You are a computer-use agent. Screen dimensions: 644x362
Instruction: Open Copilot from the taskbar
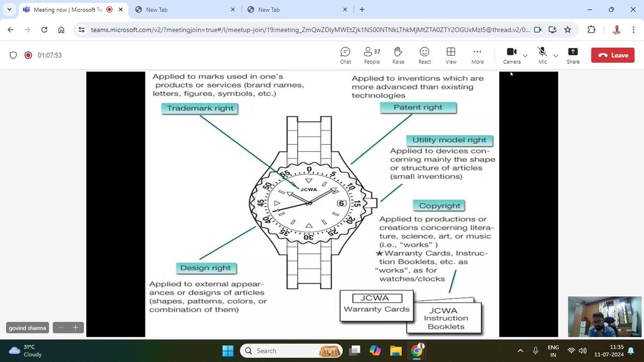point(375,351)
